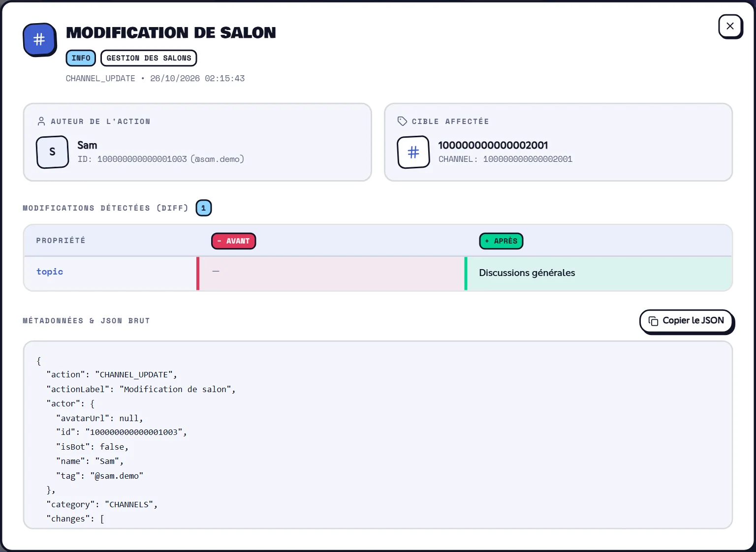Image resolution: width=756 pixels, height=552 pixels.
Task: Click the hashtag icon in target card
Action: pyautogui.click(x=413, y=152)
